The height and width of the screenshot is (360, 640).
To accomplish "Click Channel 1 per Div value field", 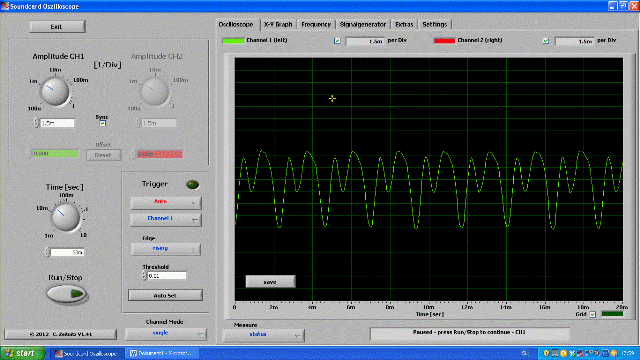I will (x=365, y=41).
